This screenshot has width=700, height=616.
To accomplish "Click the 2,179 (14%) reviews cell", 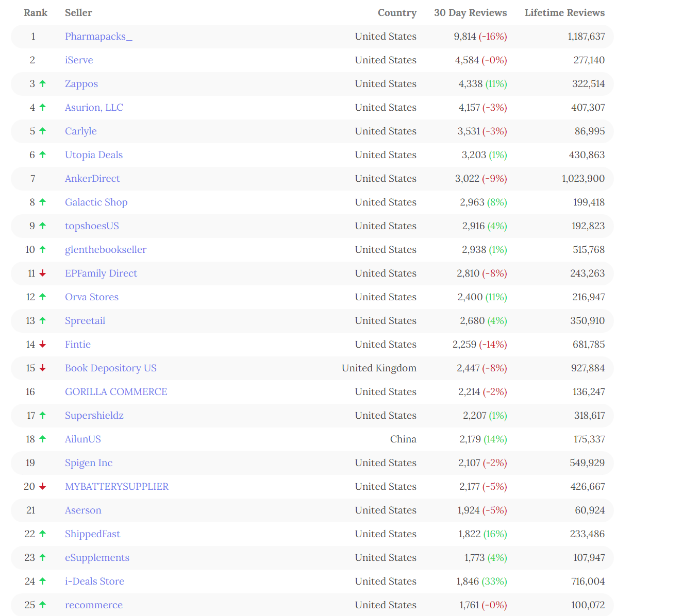I will pyautogui.click(x=484, y=439).
